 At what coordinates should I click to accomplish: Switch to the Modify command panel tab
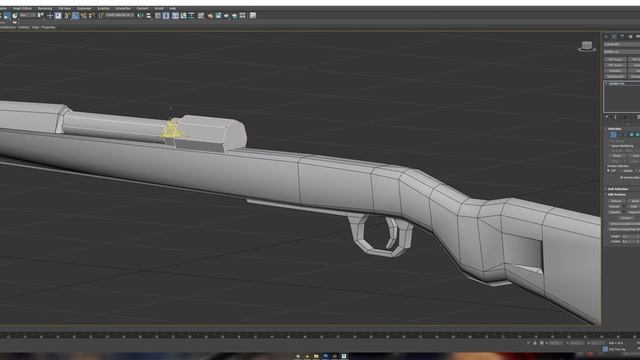pyautogui.click(x=614, y=36)
